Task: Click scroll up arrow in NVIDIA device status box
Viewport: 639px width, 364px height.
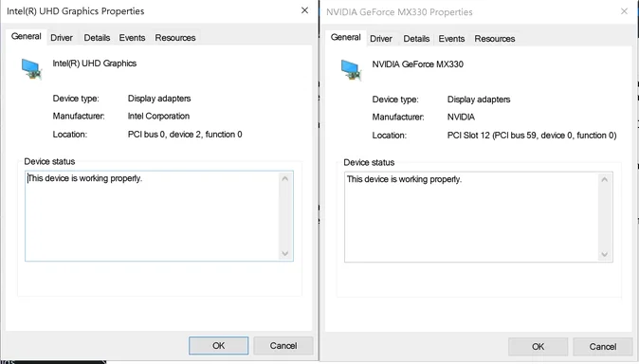Action: tap(604, 179)
